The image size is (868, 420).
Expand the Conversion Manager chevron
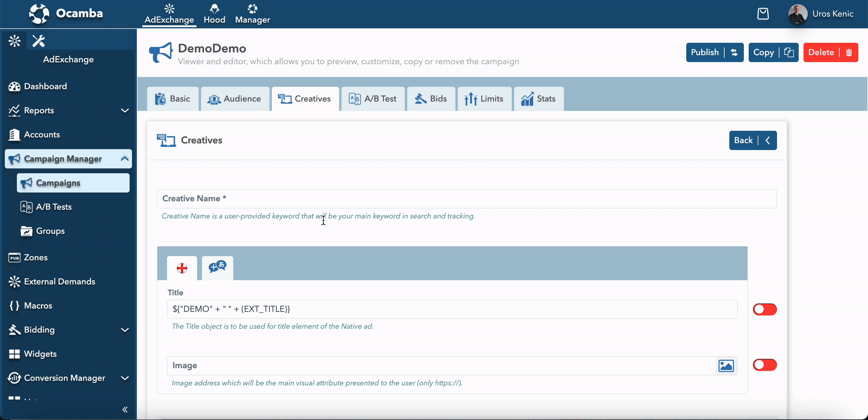[x=125, y=378]
